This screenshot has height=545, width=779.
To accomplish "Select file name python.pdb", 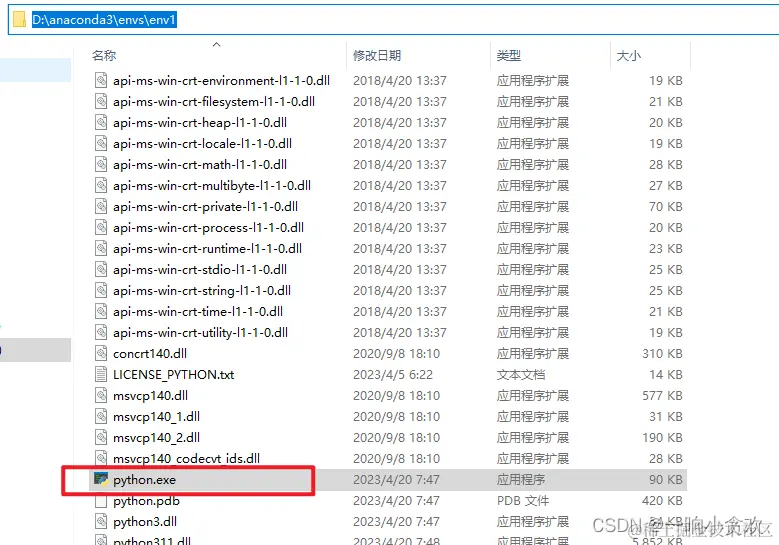I will pyautogui.click(x=147, y=501).
